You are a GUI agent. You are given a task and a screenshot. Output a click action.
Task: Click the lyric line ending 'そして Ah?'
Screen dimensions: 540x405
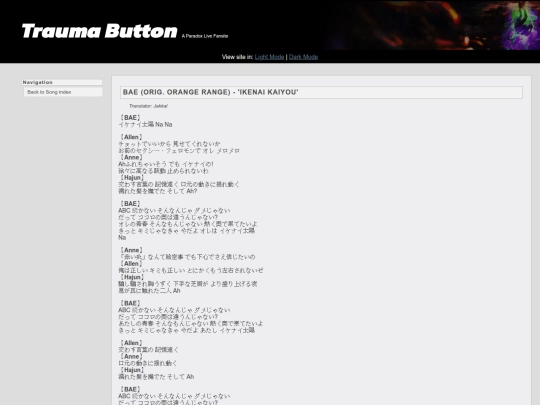tap(158, 191)
